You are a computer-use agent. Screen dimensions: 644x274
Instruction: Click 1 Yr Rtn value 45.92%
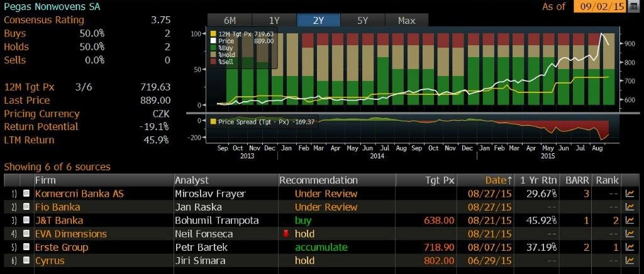tap(541, 221)
